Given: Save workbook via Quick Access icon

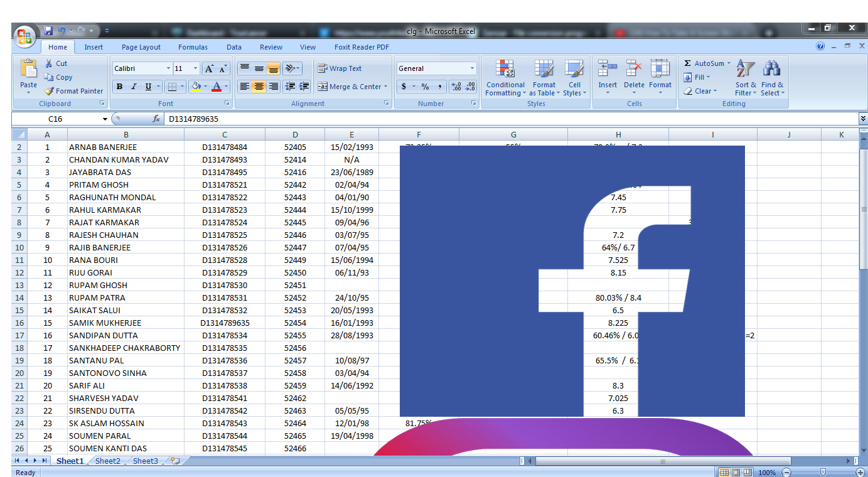Looking at the screenshot, I should (48, 30).
